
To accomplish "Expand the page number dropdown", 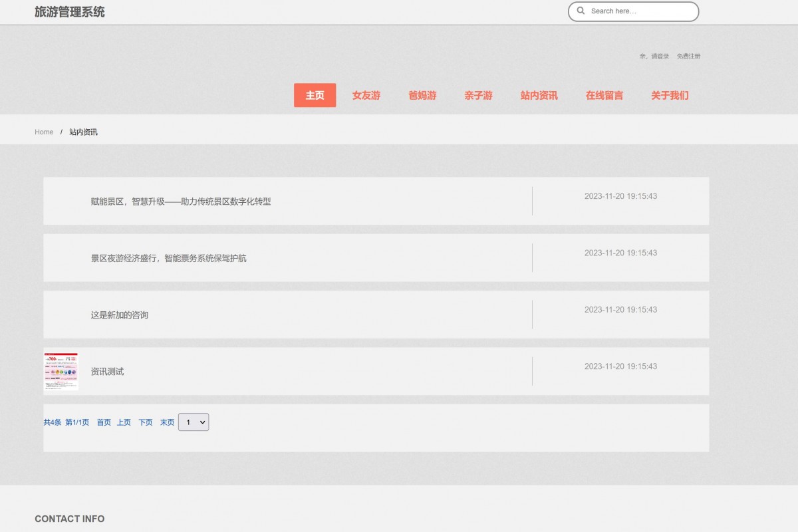I will [194, 422].
